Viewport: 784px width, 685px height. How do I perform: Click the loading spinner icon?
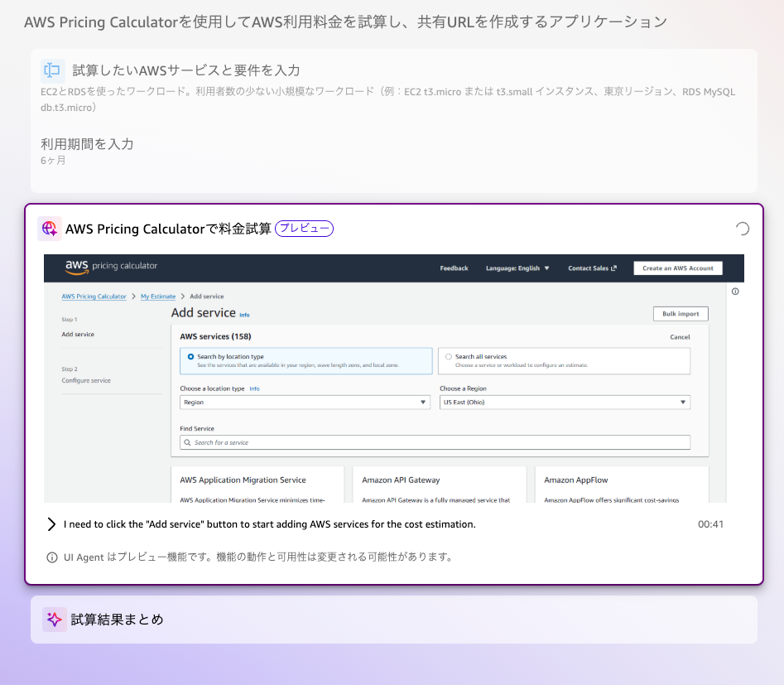tap(743, 229)
